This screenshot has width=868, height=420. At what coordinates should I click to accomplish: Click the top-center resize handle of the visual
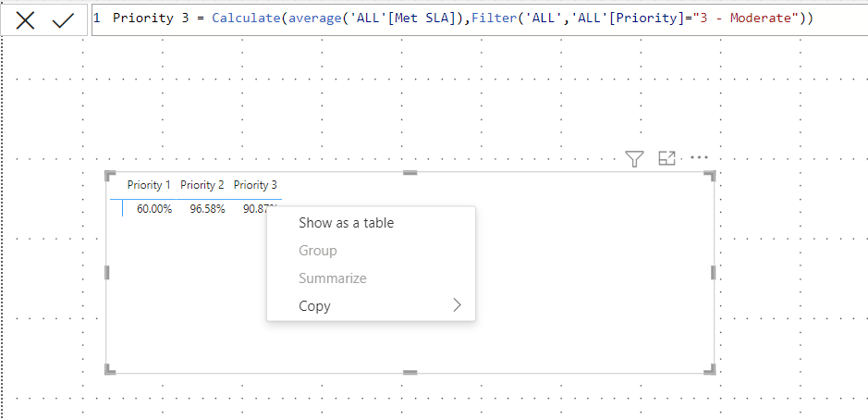410,173
